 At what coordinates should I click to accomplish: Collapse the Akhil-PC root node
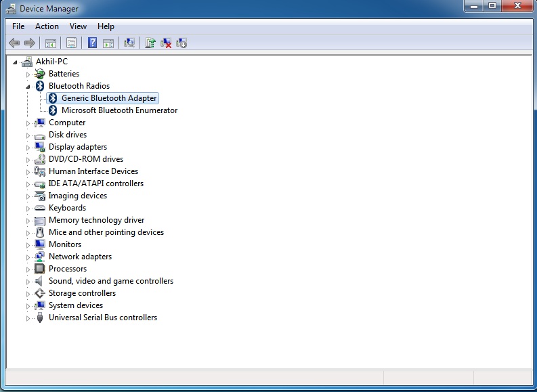pyautogui.click(x=15, y=62)
